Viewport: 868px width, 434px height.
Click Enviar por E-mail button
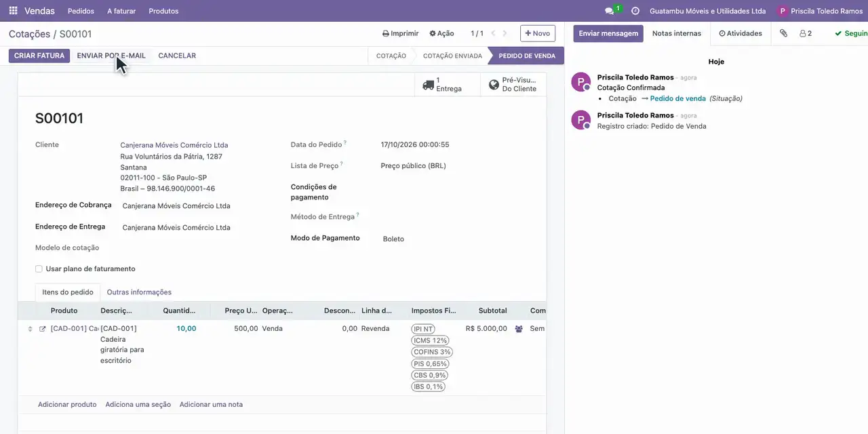tap(111, 56)
